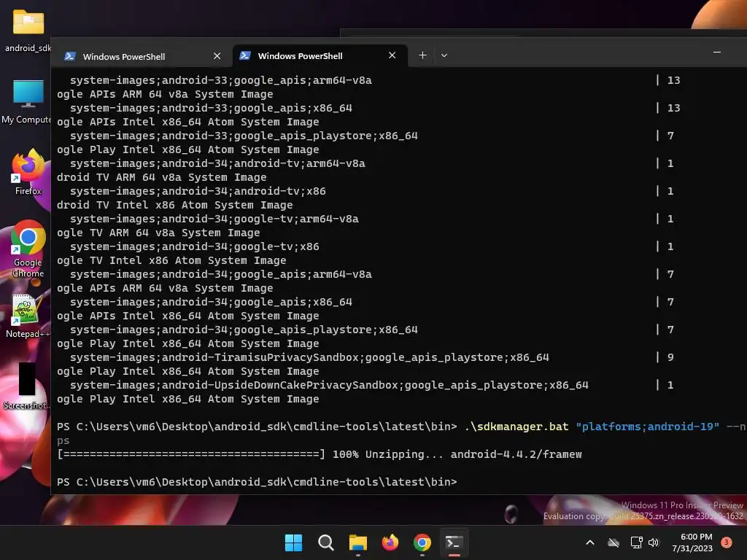Click the text android-33;google_apis;arm64-v8a
Image resolution: width=747 pixels, height=560 pixels.
click(267, 80)
